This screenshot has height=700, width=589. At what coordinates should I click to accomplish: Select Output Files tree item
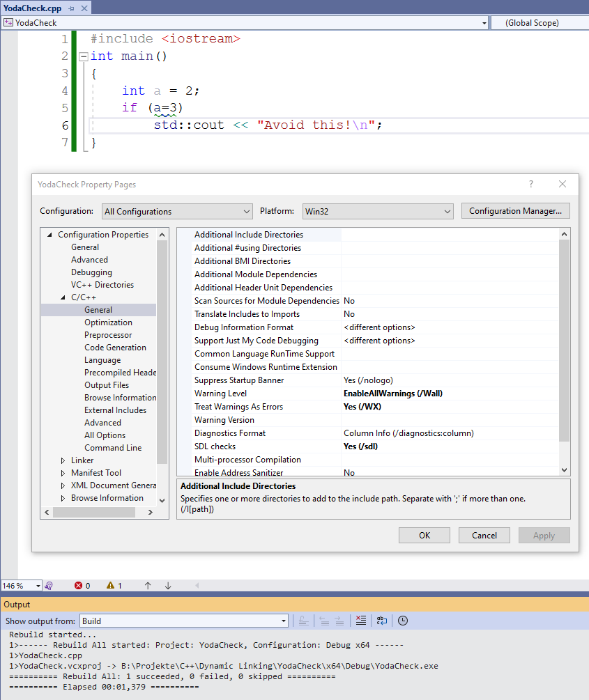coord(107,384)
